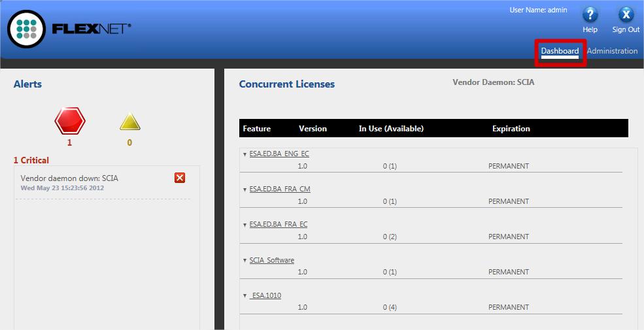The height and width of the screenshot is (330, 644).
Task: Click the yellow warning alerts triangle icon
Action: pyautogui.click(x=130, y=122)
